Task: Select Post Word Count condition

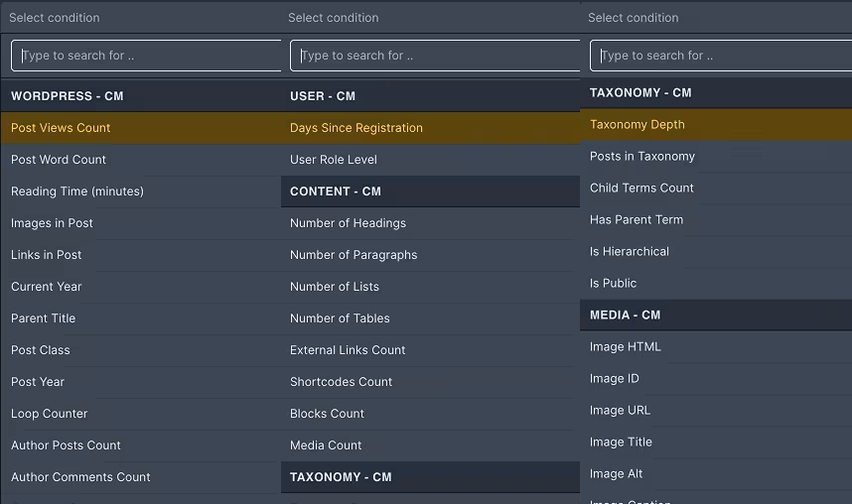Action: coord(141,160)
